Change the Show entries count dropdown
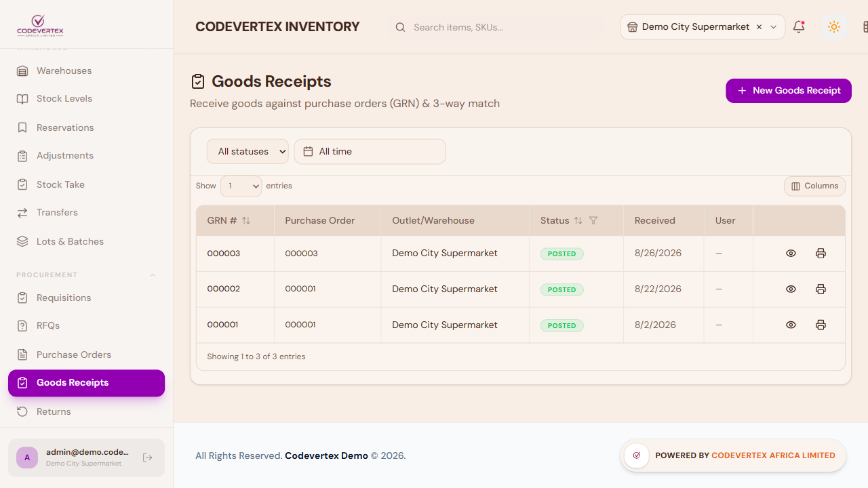 pyautogui.click(x=241, y=186)
